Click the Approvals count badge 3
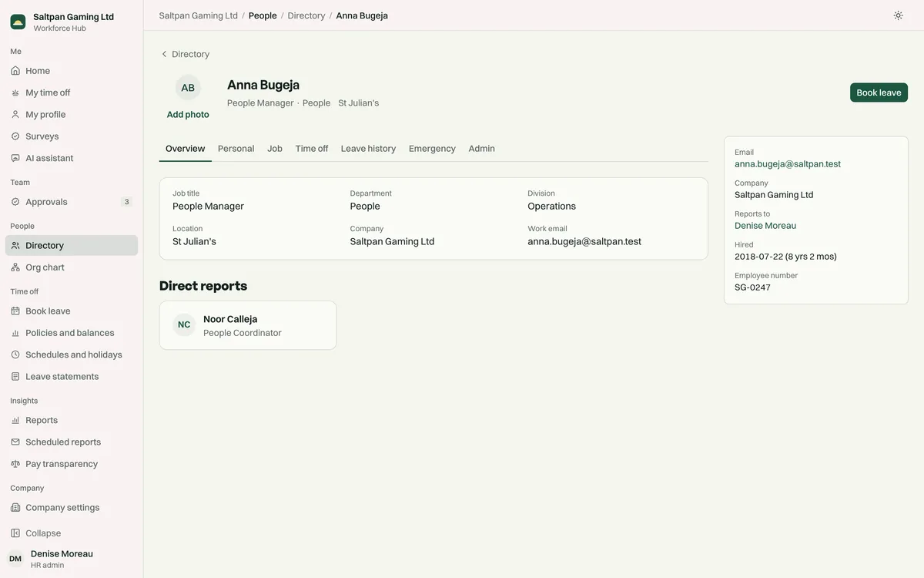The image size is (924, 578). 127,202
